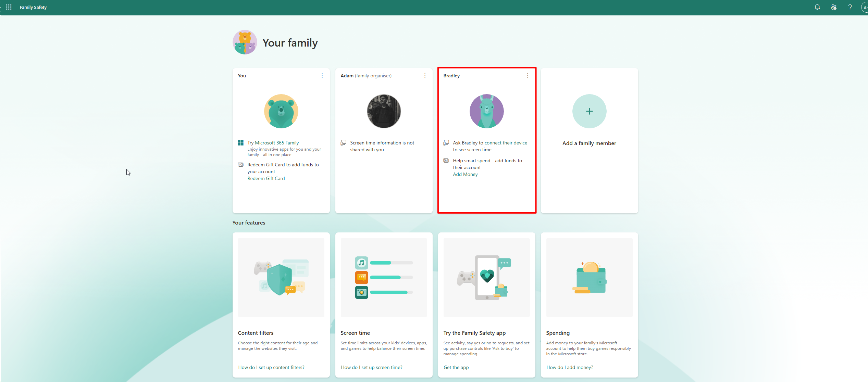Click Adam's profile photo
This screenshot has height=382, width=868.
pyautogui.click(x=383, y=111)
